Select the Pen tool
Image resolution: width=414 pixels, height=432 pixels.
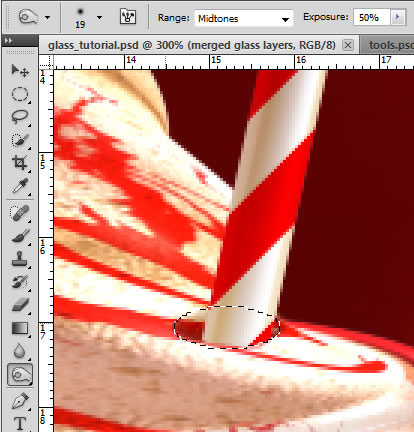click(20, 401)
